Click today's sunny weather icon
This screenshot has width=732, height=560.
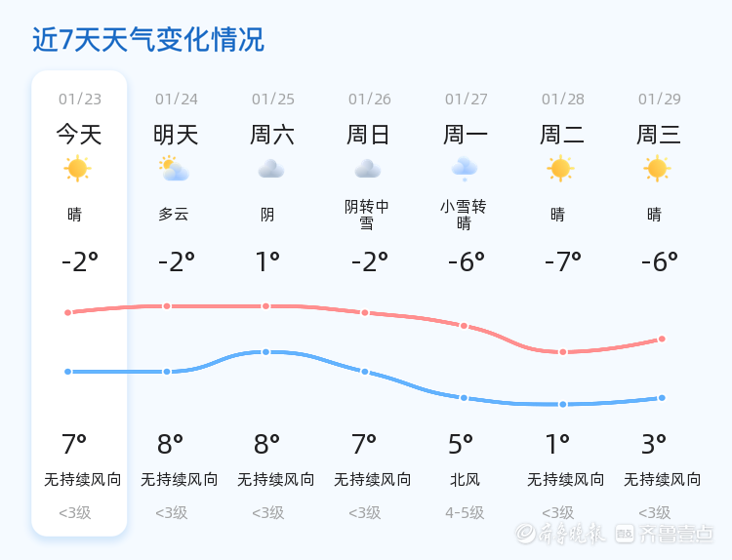[77, 169]
